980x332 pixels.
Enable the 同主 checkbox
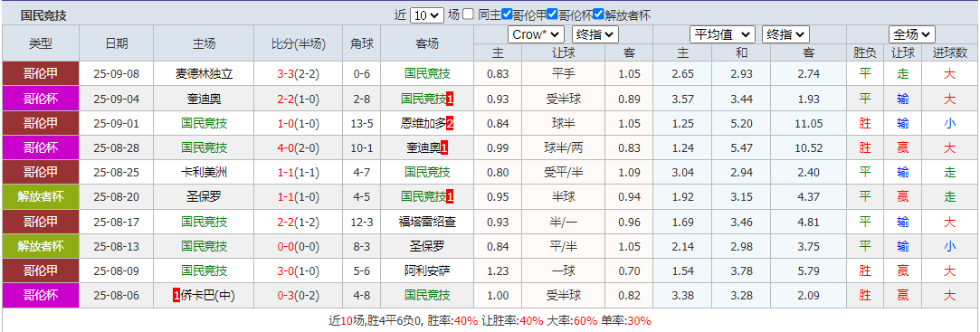coord(469,14)
